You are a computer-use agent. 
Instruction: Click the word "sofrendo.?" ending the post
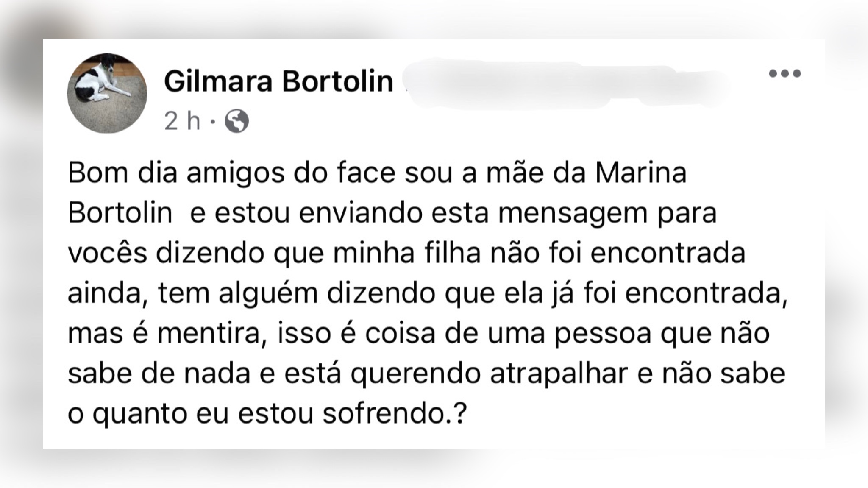tap(395, 414)
